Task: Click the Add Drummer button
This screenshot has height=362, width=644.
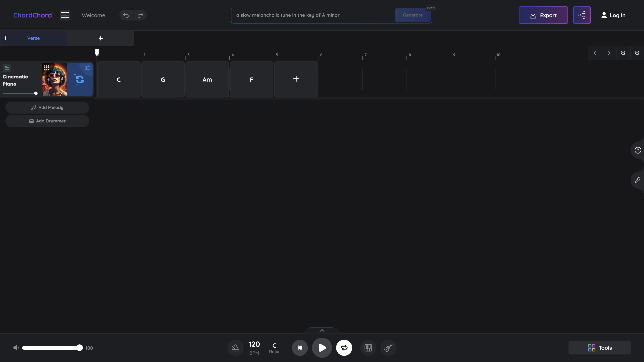Action: coord(47,121)
